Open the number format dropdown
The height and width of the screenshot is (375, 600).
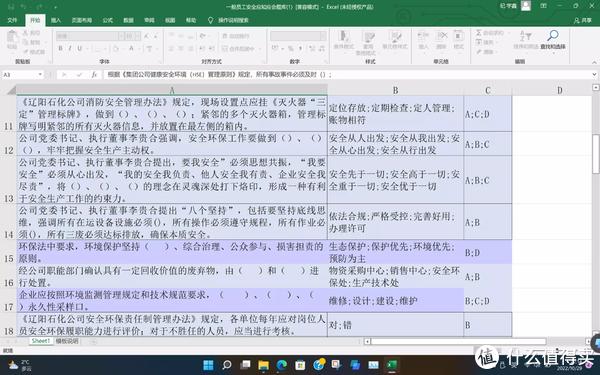click(323, 36)
